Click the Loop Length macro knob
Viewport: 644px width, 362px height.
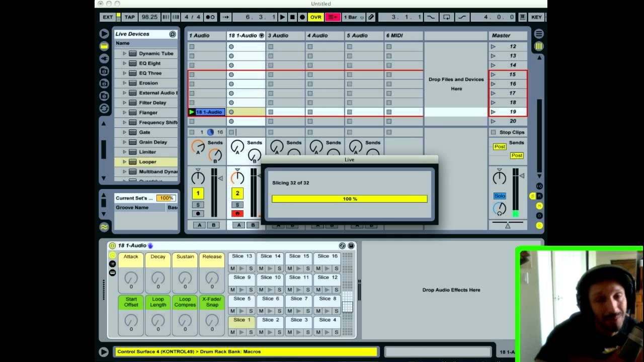158,320
